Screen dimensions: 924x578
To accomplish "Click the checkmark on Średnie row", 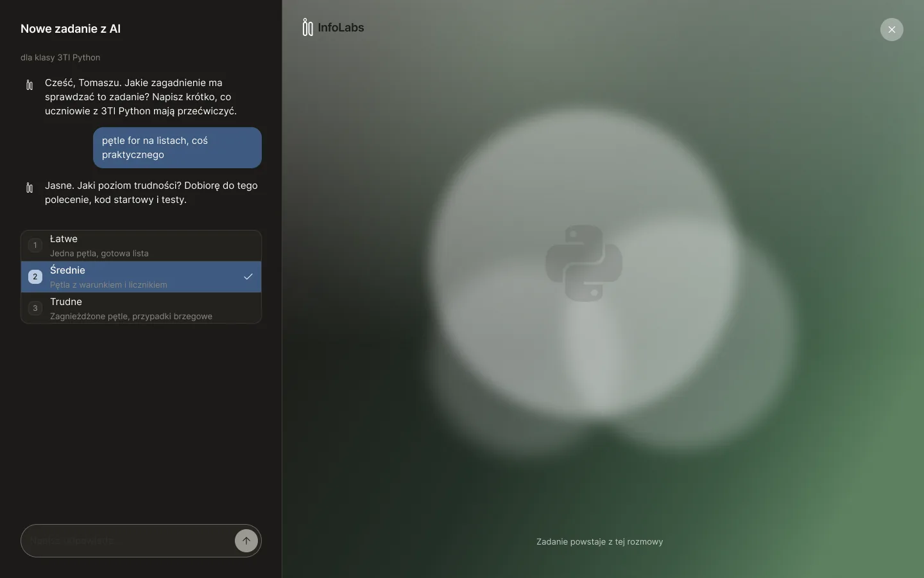I will point(248,277).
